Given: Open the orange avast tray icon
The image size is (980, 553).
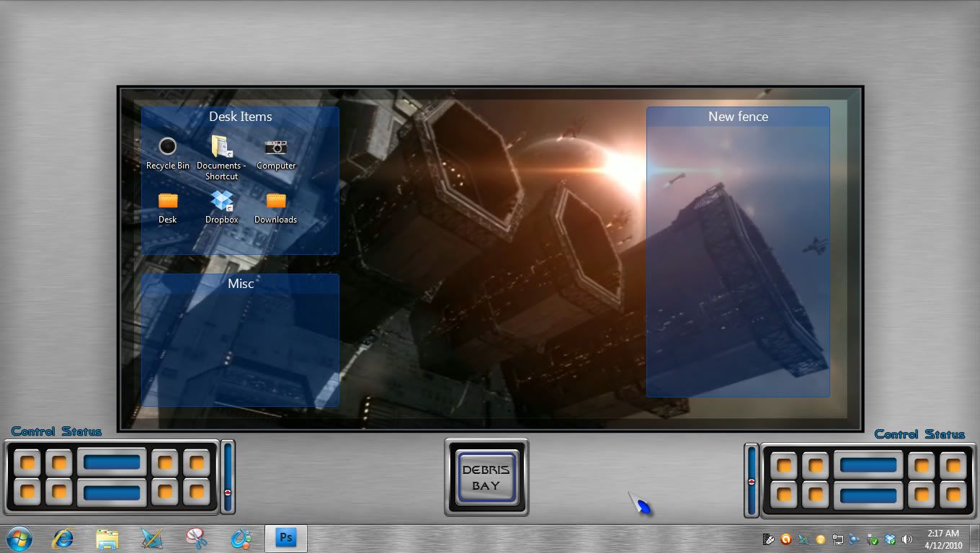Looking at the screenshot, I should coord(786,539).
